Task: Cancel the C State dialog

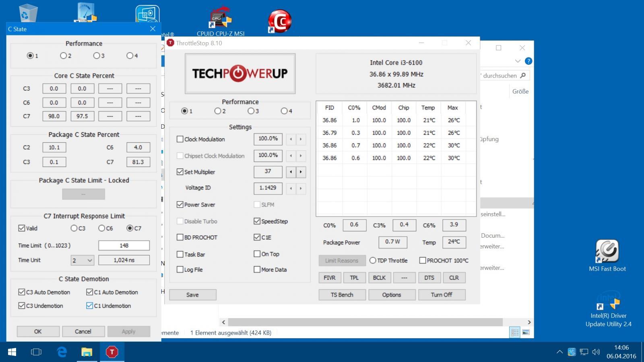Action: point(83,331)
